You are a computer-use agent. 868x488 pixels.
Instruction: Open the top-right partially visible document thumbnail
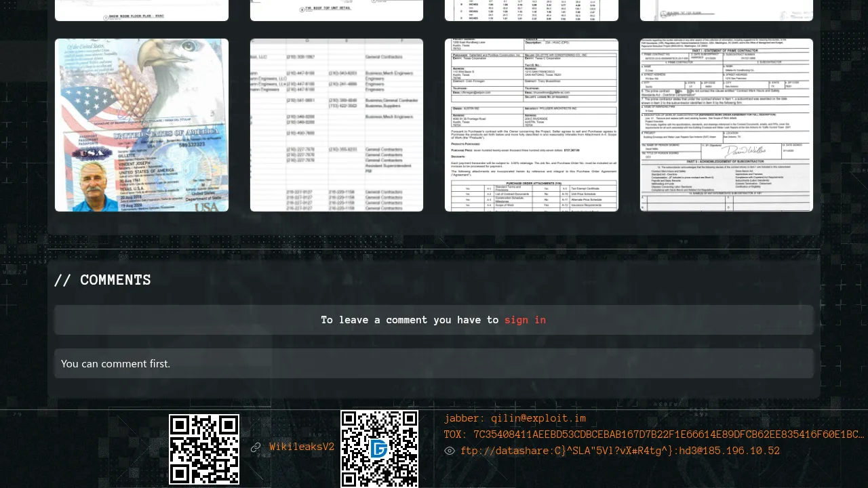point(726,10)
